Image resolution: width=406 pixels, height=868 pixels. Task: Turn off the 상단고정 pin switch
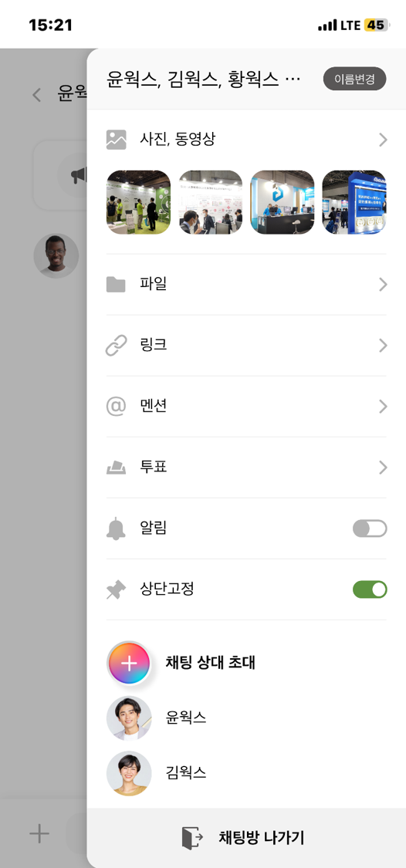click(370, 589)
